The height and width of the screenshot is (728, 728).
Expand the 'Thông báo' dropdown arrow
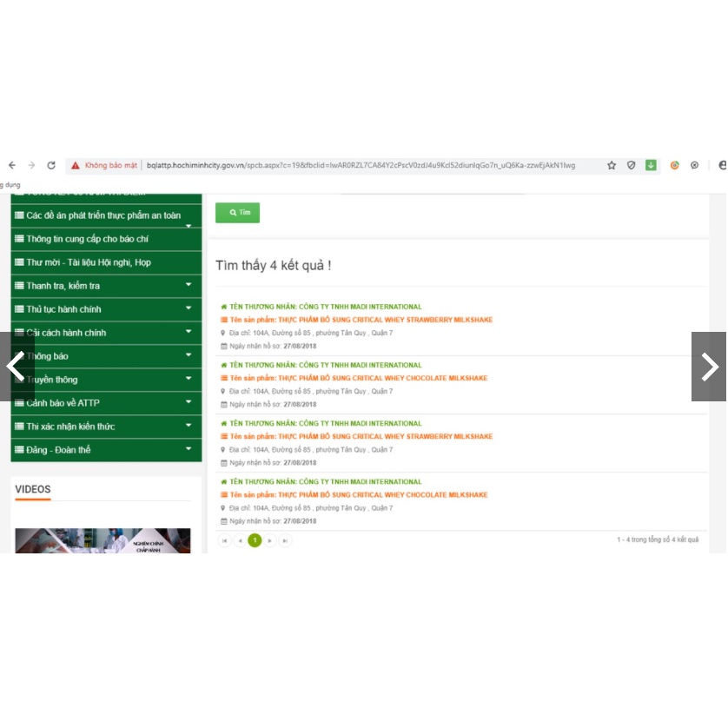[189, 354]
